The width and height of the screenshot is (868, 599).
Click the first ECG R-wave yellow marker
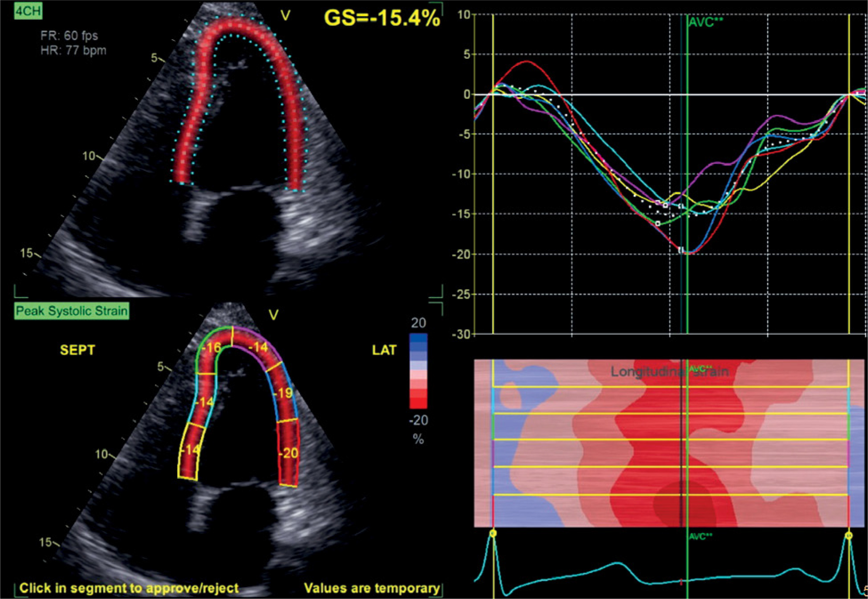click(x=493, y=534)
